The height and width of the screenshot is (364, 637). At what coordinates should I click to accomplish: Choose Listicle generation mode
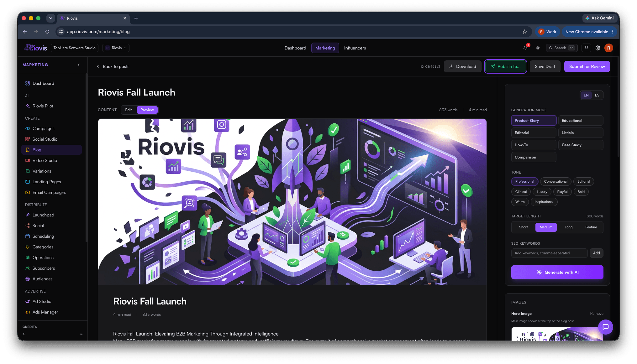(581, 133)
